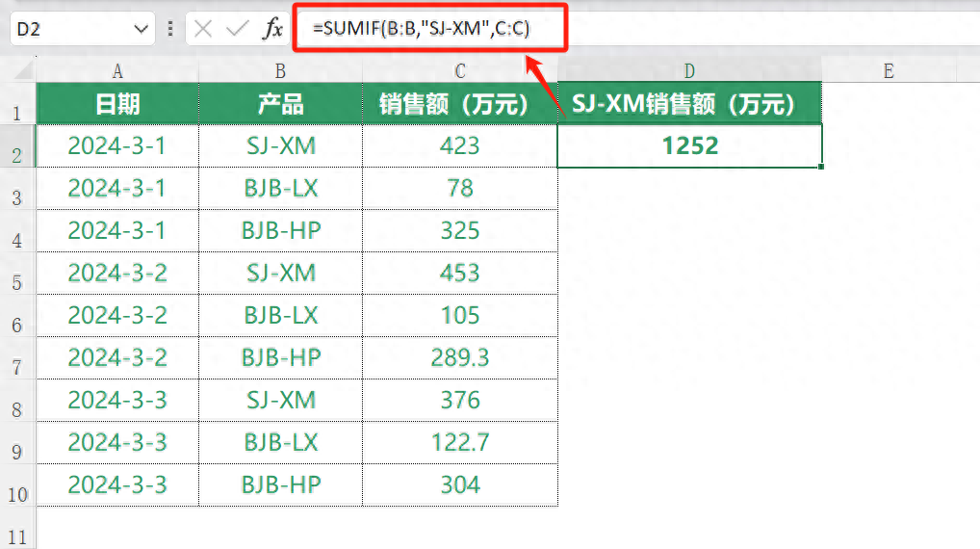This screenshot has height=549, width=980.
Task: Select row 6 header
Action: click(x=17, y=316)
